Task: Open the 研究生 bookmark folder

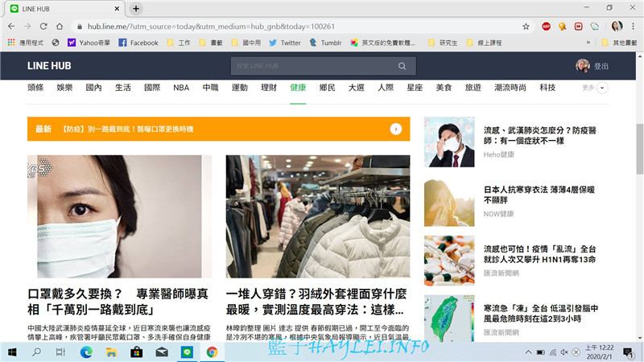Action: (x=442, y=43)
